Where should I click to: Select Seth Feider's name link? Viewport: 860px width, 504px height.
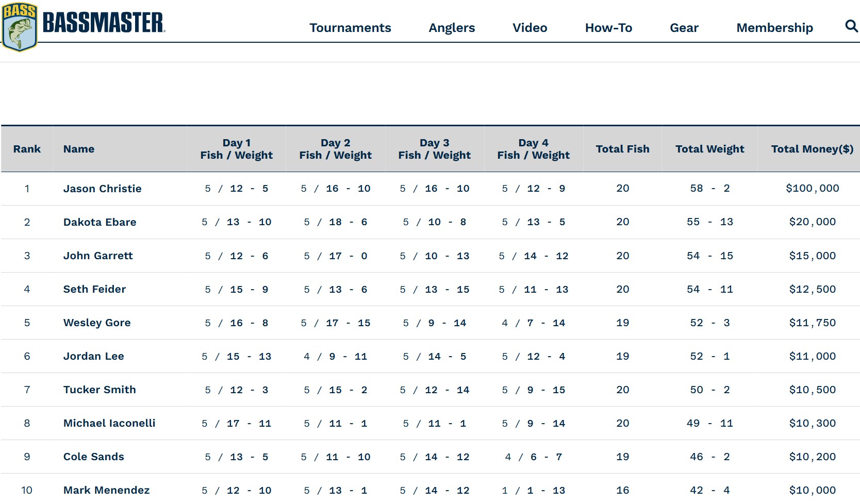[94, 289]
